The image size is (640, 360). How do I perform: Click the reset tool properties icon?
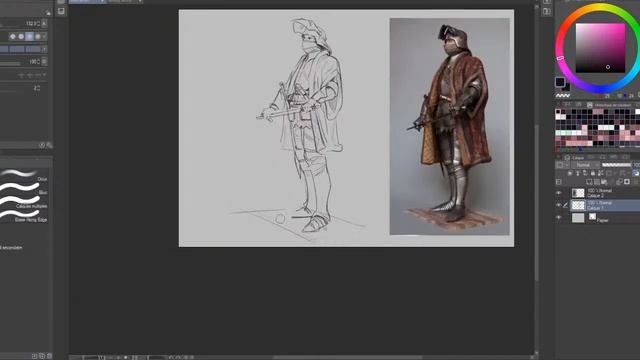pos(42,145)
